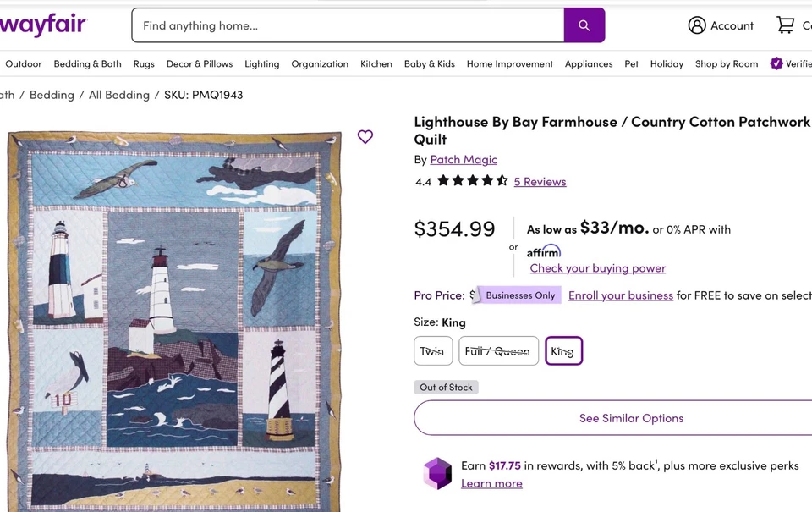The image size is (812, 512).
Task: Click the search magnifying glass icon
Action: pos(584,25)
